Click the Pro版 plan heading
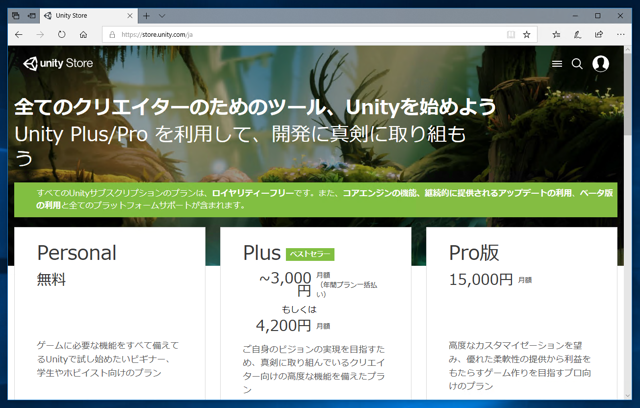The width and height of the screenshot is (640, 408). click(x=474, y=253)
